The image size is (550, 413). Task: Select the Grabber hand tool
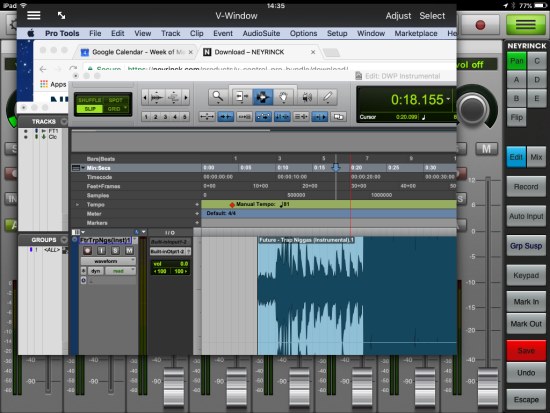[283, 97]
